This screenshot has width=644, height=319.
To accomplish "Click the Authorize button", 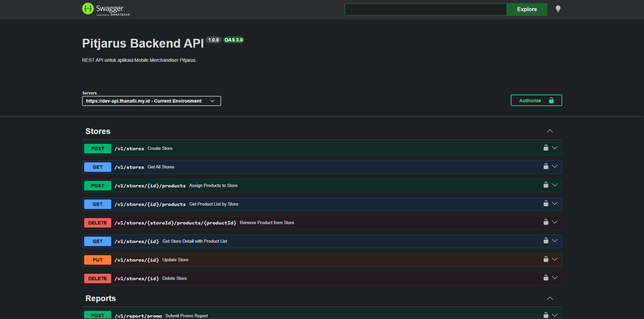I will [x=536, y=100].
